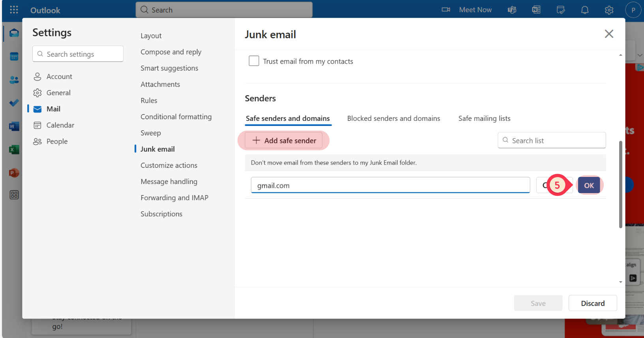Image resolution: width=644 pixels, height=338 pixels.
Task: Focus the gmail.com sender input field
Action: 390,185
